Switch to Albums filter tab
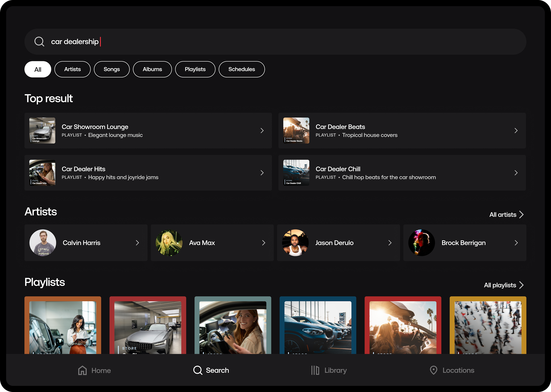 [152, 69]
